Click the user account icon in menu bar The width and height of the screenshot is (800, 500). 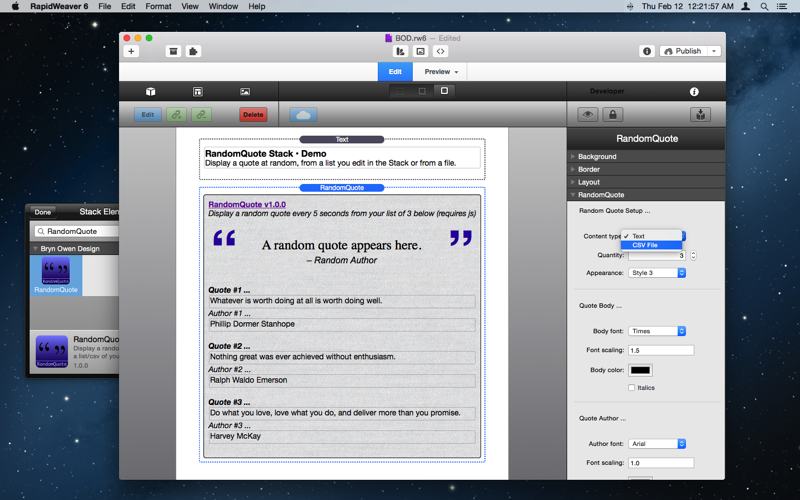[745, 6]
